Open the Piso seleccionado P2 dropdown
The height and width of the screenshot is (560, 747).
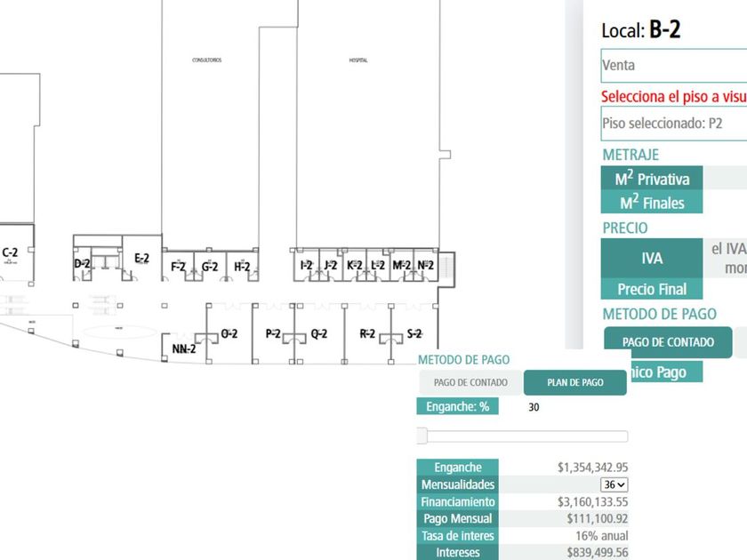click(x=673, y=124)
